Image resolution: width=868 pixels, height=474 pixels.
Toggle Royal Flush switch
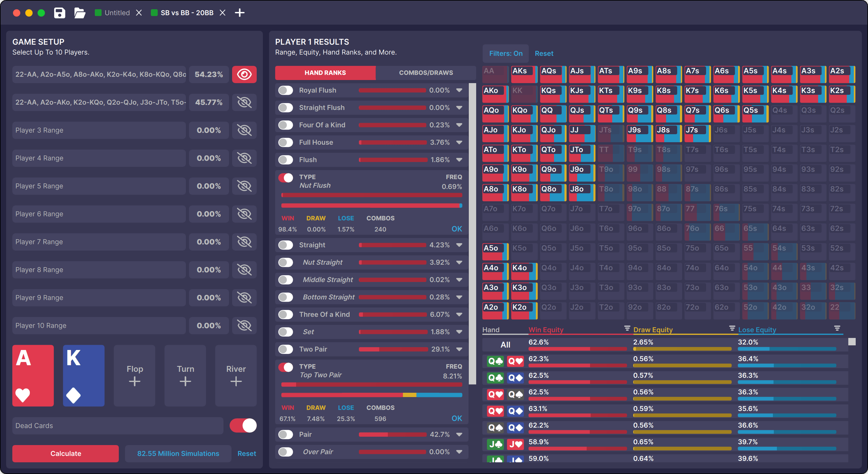286,90
